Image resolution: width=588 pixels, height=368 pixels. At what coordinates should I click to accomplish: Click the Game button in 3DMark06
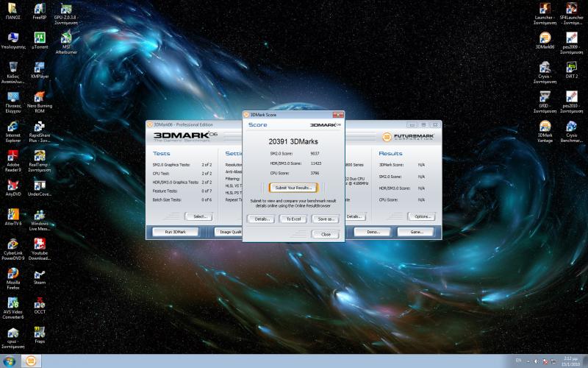(415, 232)
